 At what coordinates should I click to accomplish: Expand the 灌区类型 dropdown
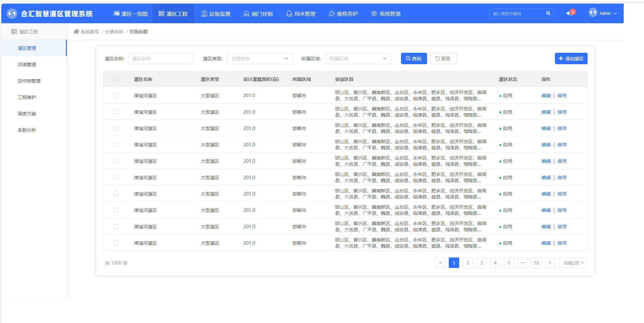pos(260,59)
